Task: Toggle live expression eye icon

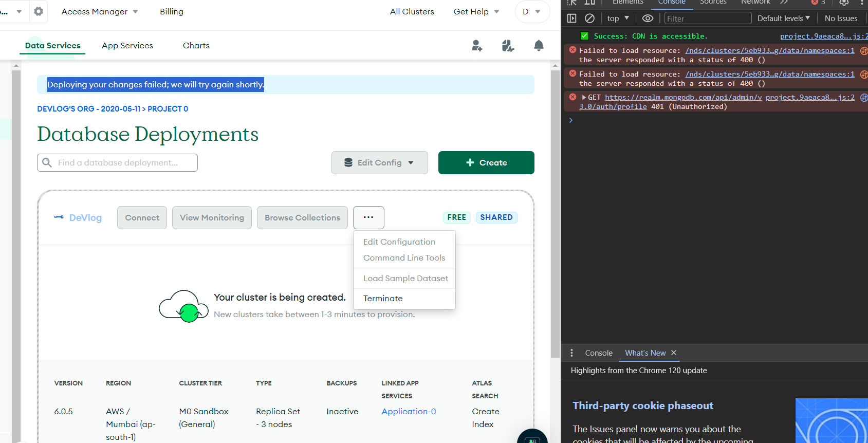Action: (x=648, y=19)
